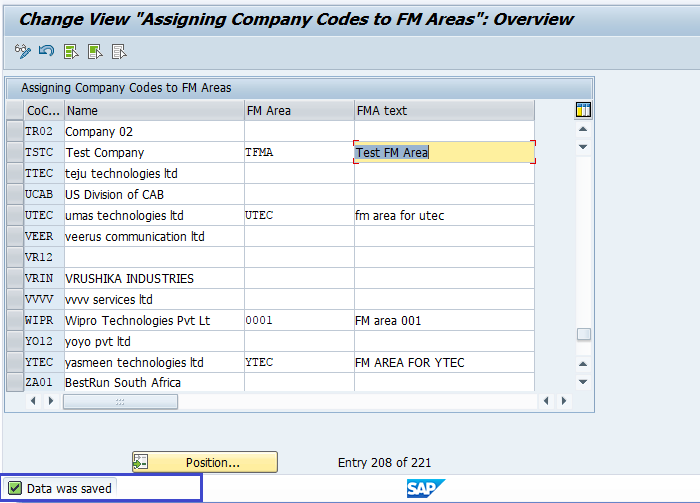Select row marker for WIPR row

pyautogui.click(x=14, y=321)
